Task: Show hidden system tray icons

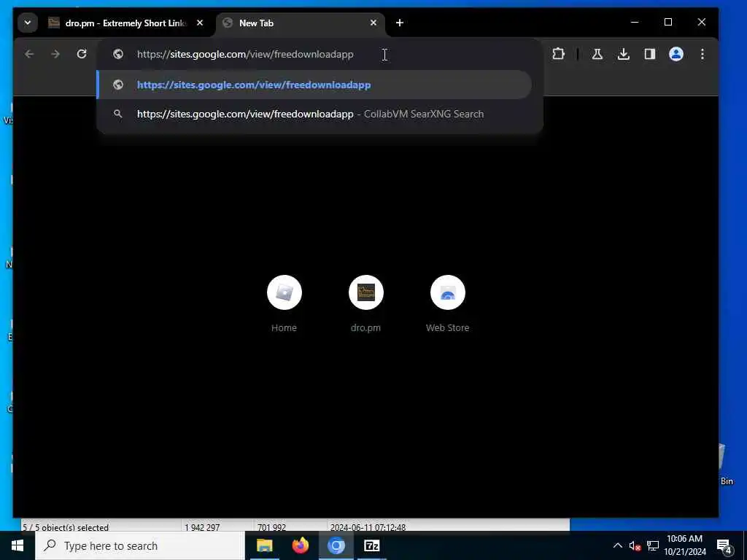Action: [617, 545]
